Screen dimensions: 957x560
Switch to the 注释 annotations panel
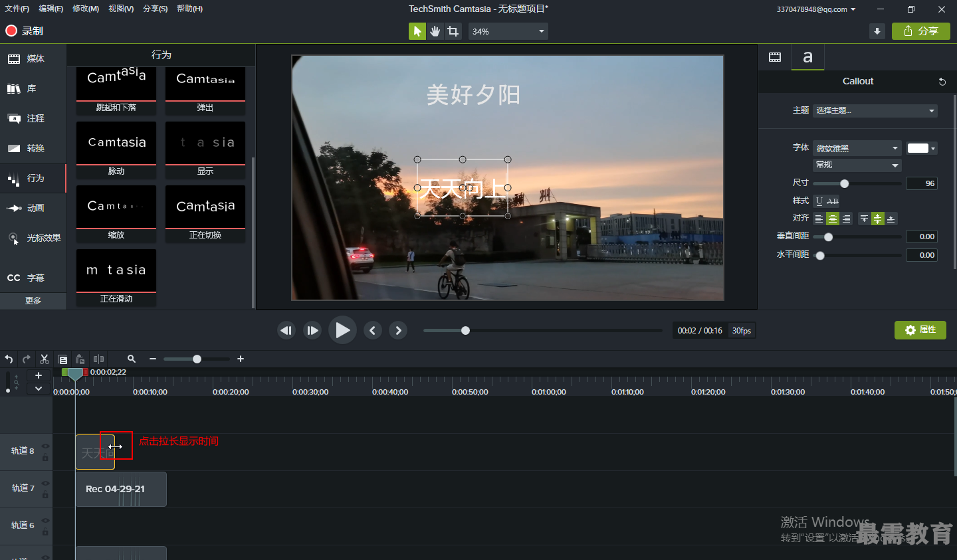point(33,119)
